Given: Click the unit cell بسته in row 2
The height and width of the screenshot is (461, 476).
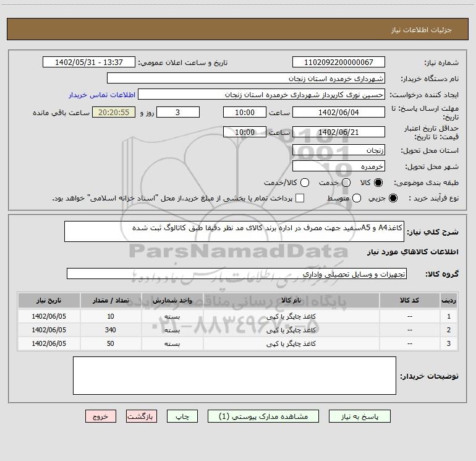Looking at the screenshot, I should click(x=172, y=330).
